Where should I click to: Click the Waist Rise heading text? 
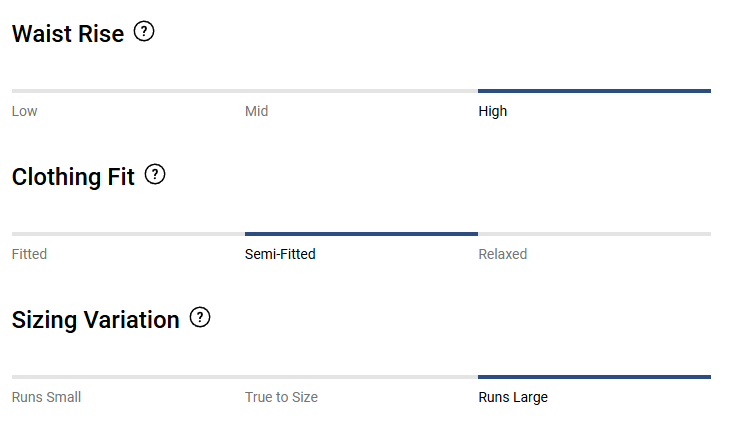tap(68, 34)
